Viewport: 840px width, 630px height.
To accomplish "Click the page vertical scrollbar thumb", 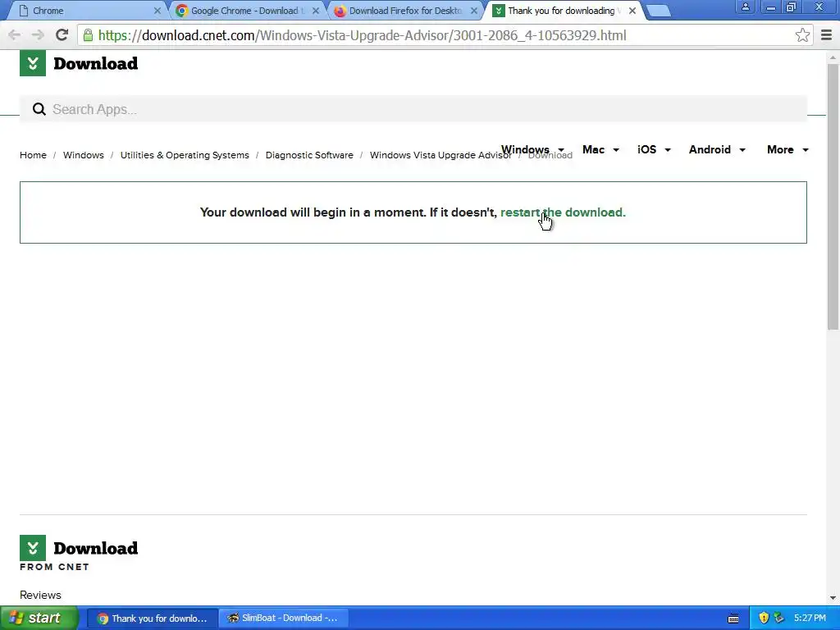I will coord(833,197).
